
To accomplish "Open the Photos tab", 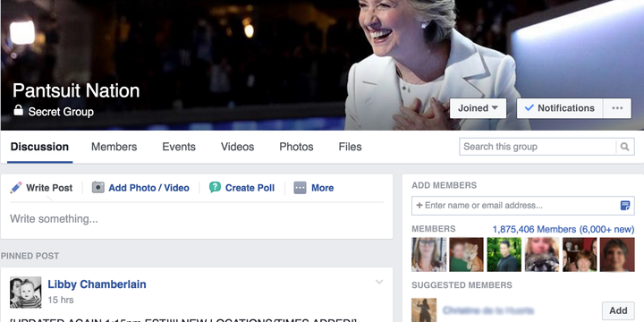I will coord(296,147).
